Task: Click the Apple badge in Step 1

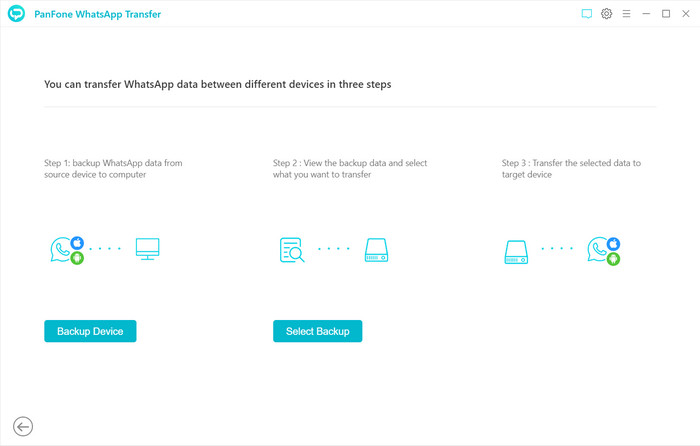Action: [x=77, y=242]
